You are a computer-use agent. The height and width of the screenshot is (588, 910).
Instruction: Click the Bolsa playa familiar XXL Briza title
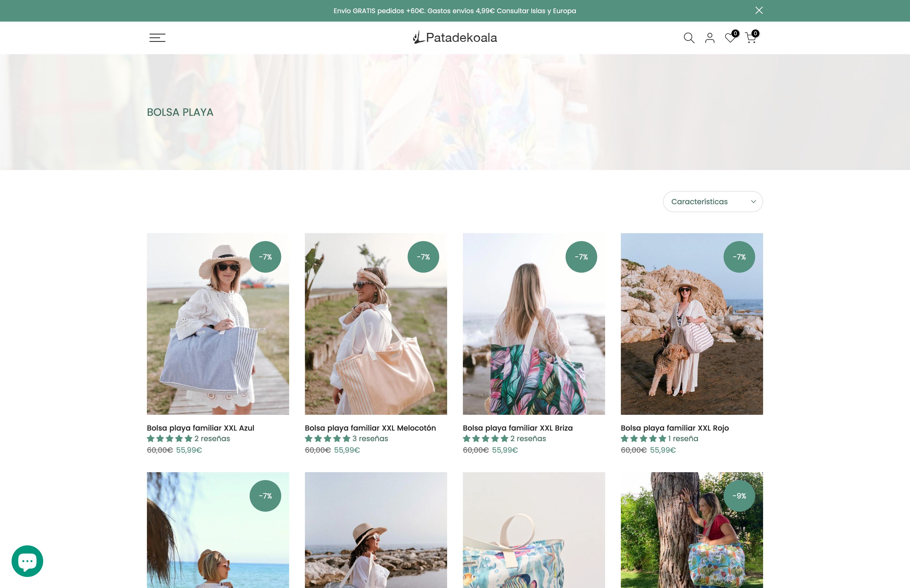tap(518, 428)
